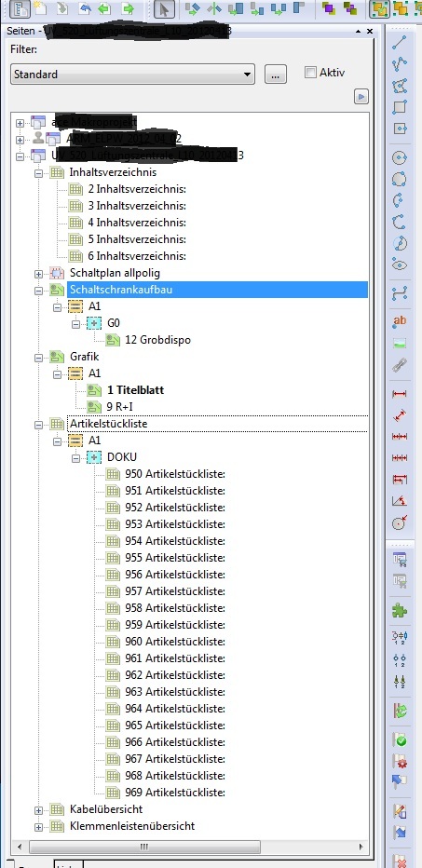This screenshot has height=868, width=422.
Task: Click the small arrow button below Aktiv
Action: [361, 97]
